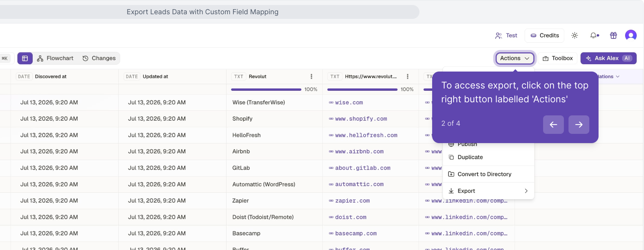Go to the previous tour step arrow
644x250 pixels.
coord(553,125)
